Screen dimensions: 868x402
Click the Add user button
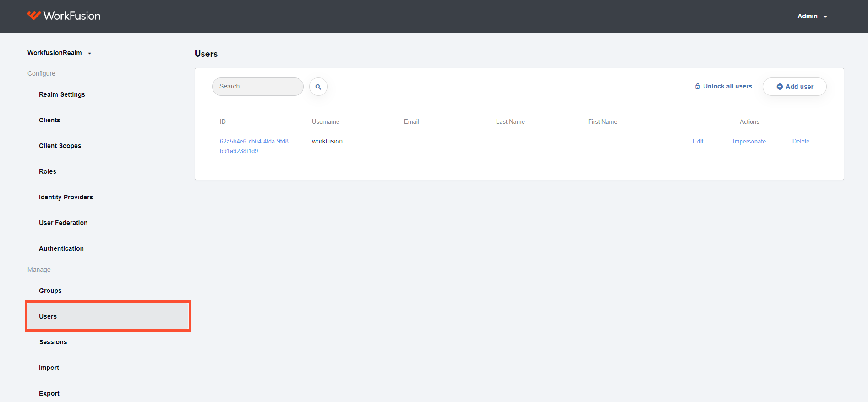[x=795, y=87]
